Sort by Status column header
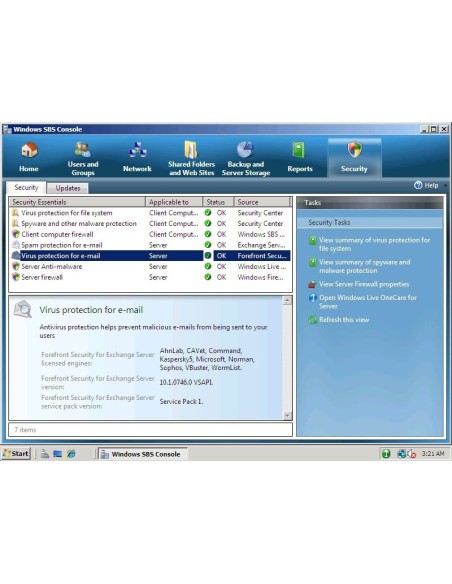This screenshot has width=452, height=584. pos(218,202)
